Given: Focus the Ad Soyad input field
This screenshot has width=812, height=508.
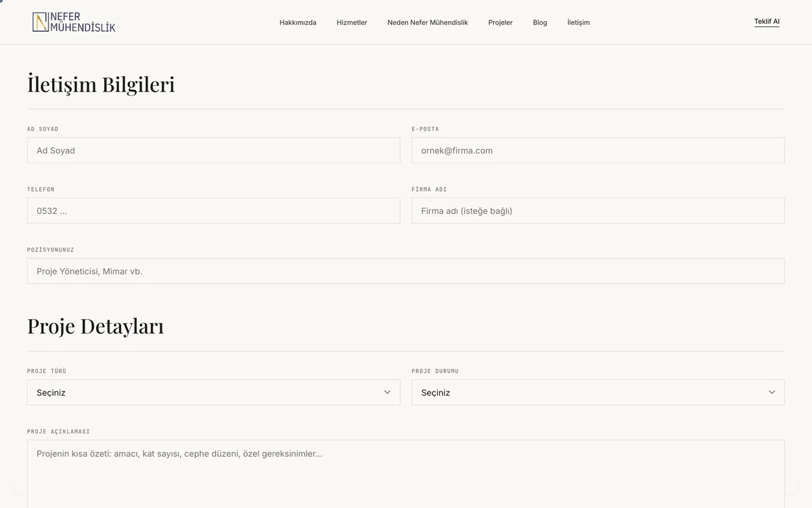Looking at the screenshot, I should [214, 150].
